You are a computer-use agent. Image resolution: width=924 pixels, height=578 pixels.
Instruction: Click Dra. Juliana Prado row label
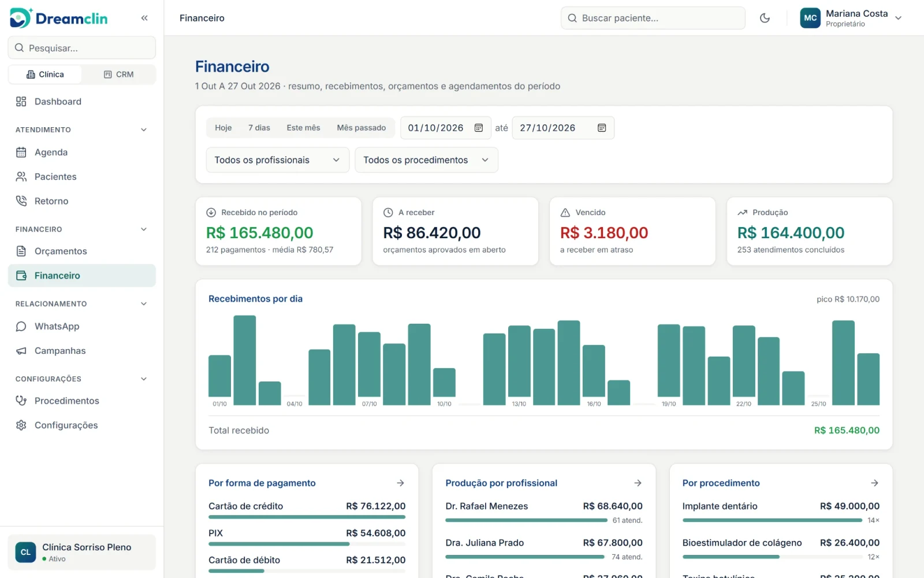tap(485, 543)
